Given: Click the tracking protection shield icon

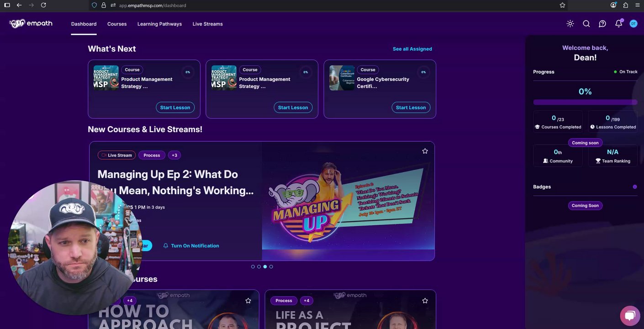Looking at the screenshot, I should 95,5.
